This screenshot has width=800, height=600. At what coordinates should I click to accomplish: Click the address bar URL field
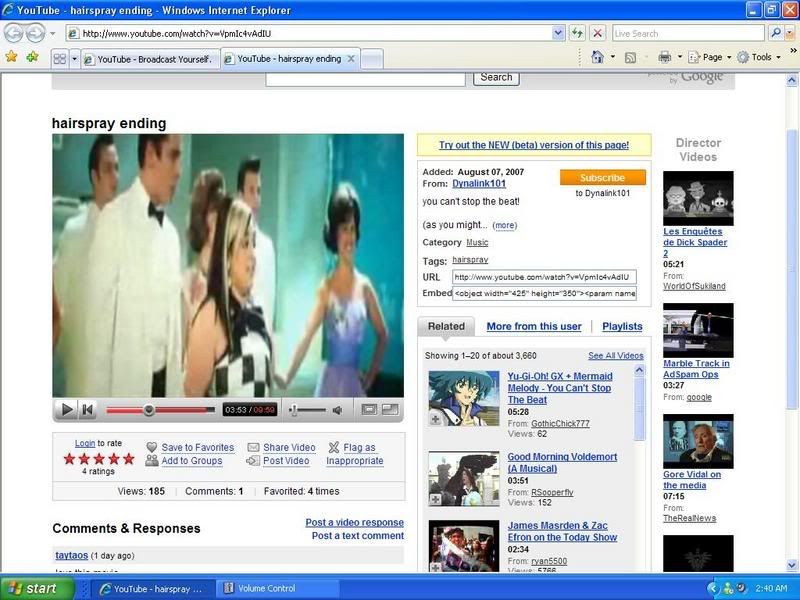point(309,34)
